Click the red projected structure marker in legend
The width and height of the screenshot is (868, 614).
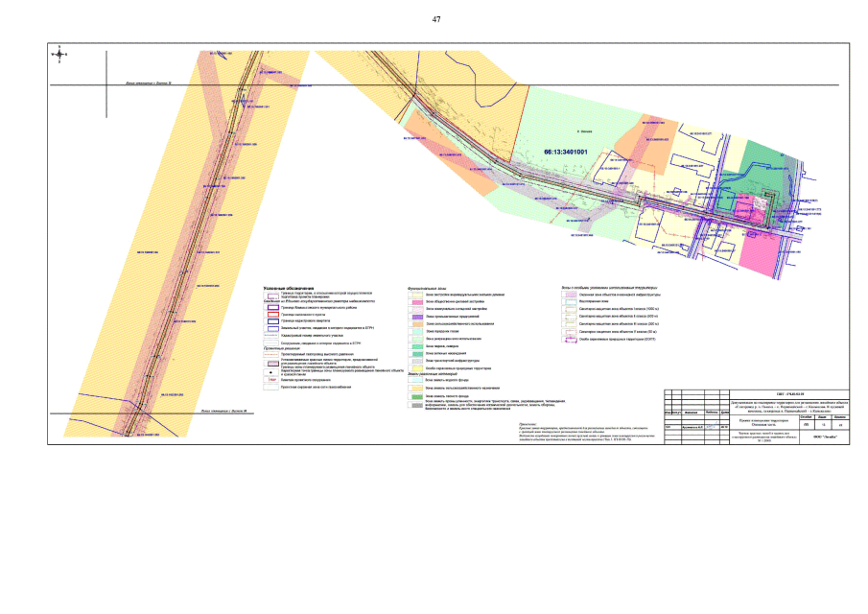272,379
